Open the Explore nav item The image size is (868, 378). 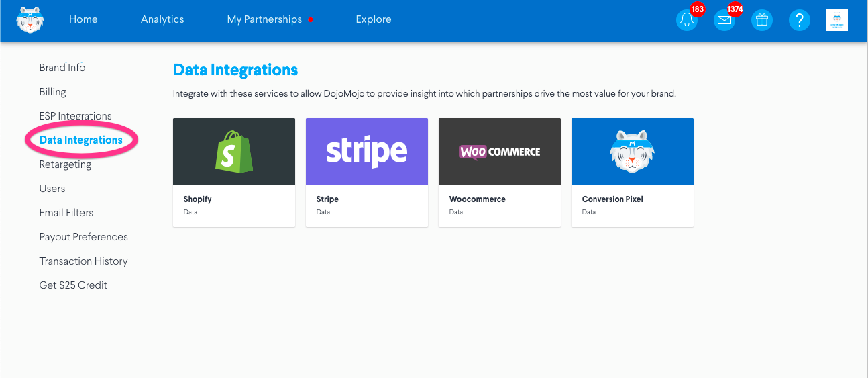pyautogui.click(x=374, y=19)
